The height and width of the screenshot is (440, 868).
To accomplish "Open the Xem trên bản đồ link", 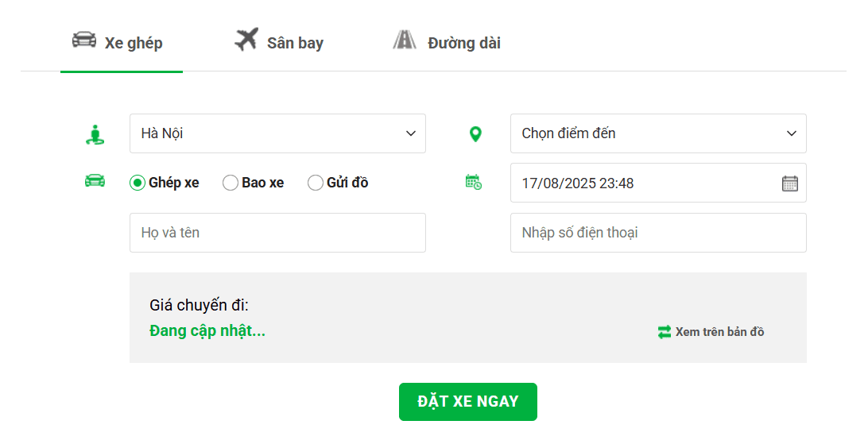I will [x=719, y=332].
